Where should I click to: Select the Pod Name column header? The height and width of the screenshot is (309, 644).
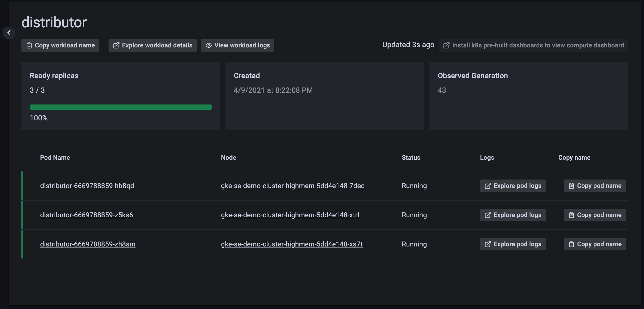pyautogui.click(x=55, y=157)
